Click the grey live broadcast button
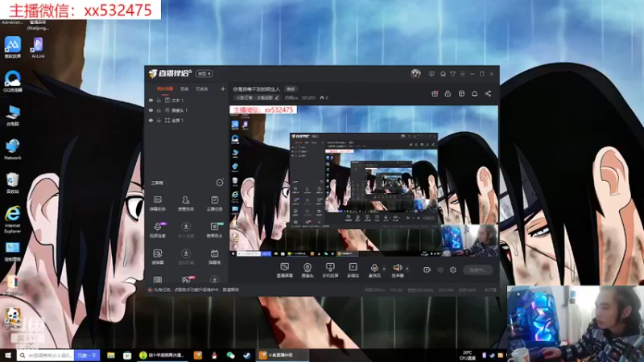The width and height of the screenshot is (644, 362). point(477,269)
